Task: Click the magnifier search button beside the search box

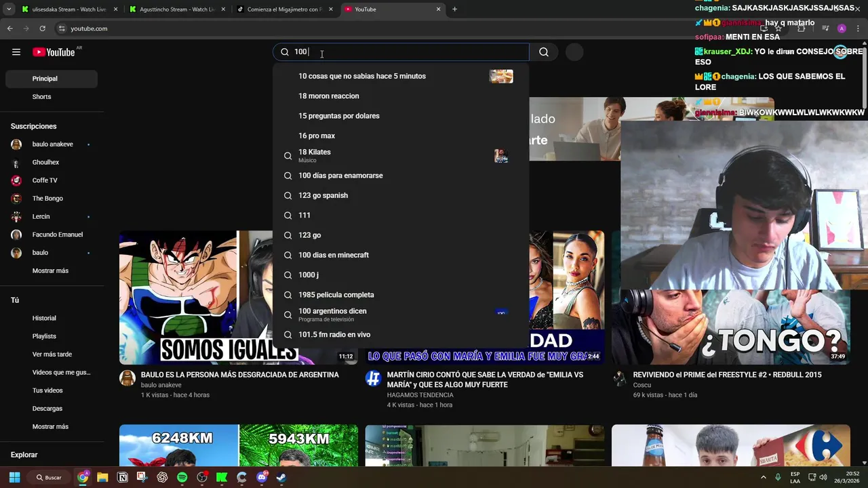Action: [544, 52]
